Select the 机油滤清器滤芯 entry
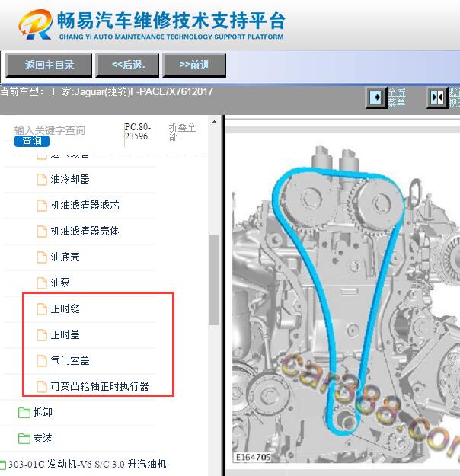This screenshot has height=476, width=460. point(85,205)
